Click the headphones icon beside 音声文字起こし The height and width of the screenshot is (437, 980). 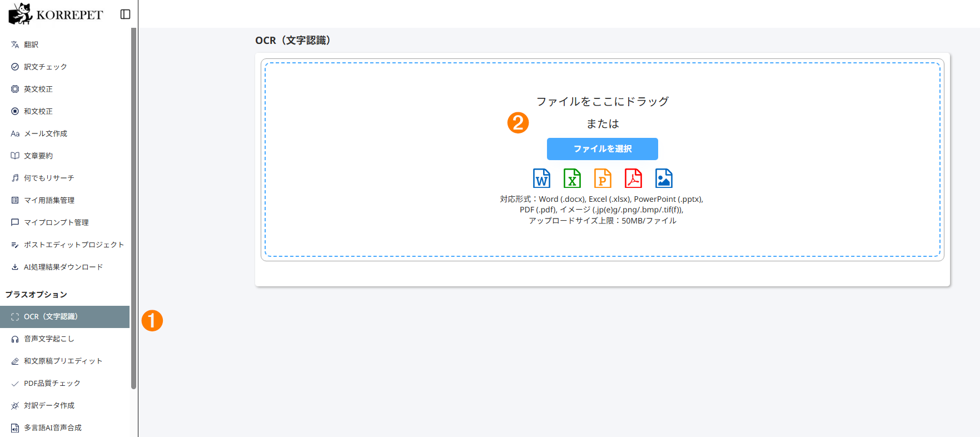(15, 339)
